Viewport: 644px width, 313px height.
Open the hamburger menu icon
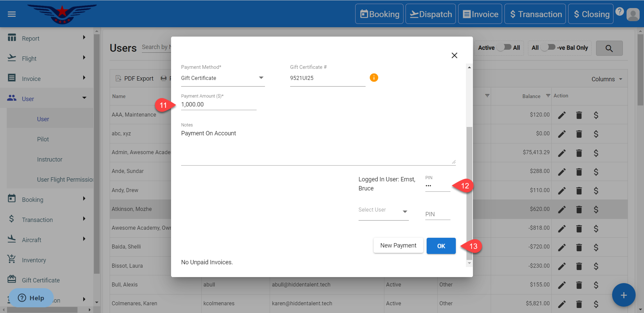pos(12,14)
